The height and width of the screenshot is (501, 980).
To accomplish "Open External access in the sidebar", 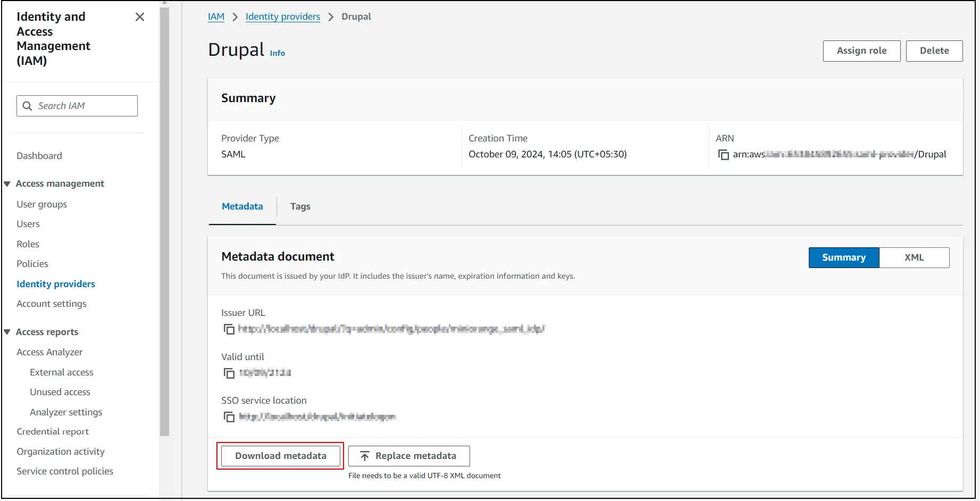I will point(62,372).
